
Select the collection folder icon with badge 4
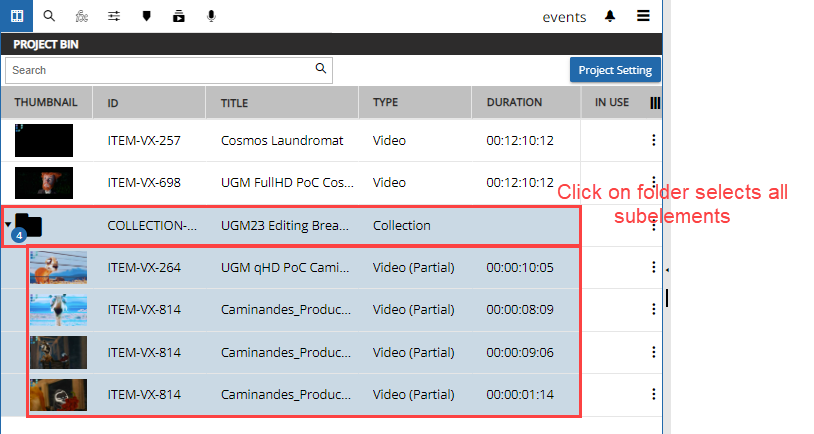click(x=28, y=226)
